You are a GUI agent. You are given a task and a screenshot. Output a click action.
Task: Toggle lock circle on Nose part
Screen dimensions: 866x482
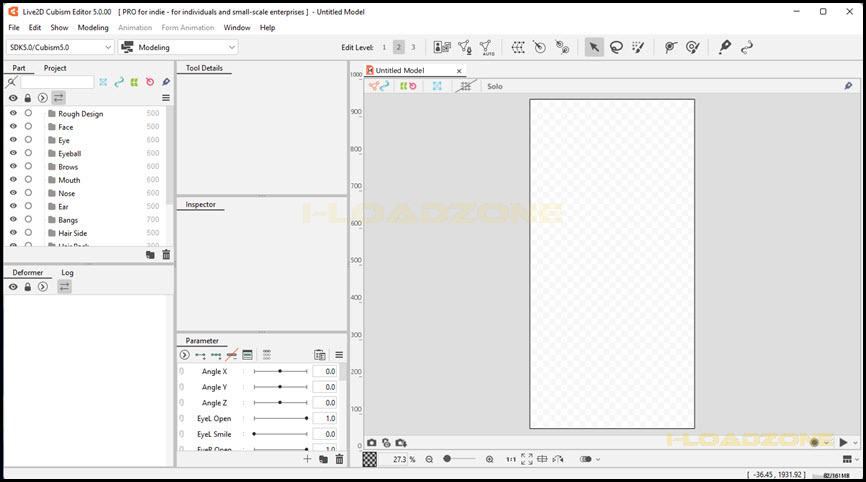click(x=28, y=193)
